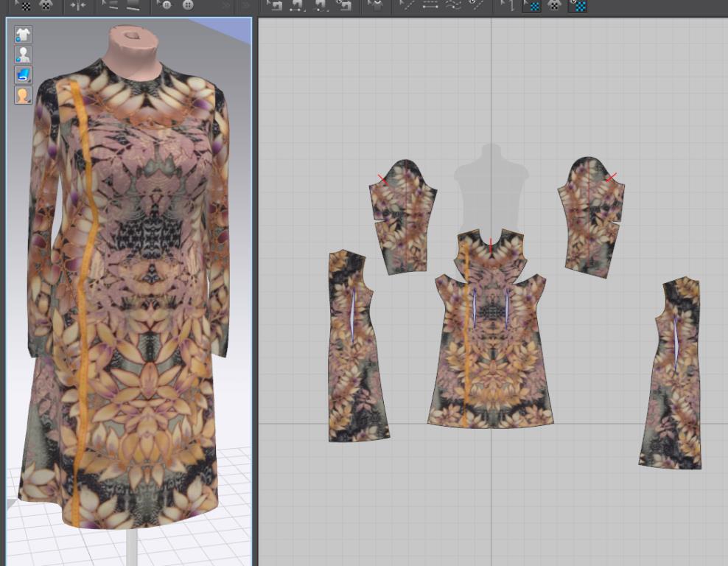Click the grey shirt icon in 2D toolbar
728x566 pixels.
(x=377, y=5)
